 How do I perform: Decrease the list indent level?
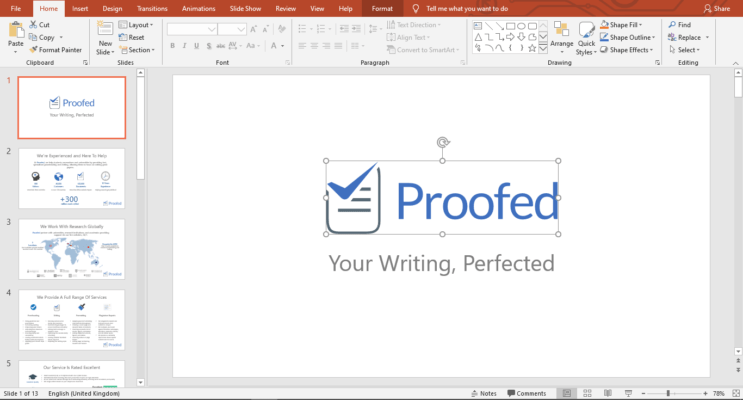[x=344, y=29]
